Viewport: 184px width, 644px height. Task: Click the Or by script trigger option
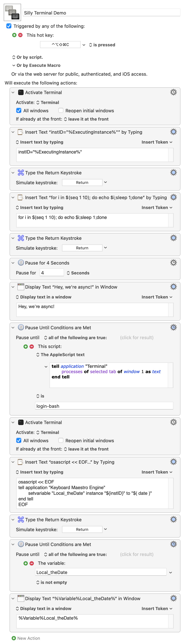pos(27,57)
